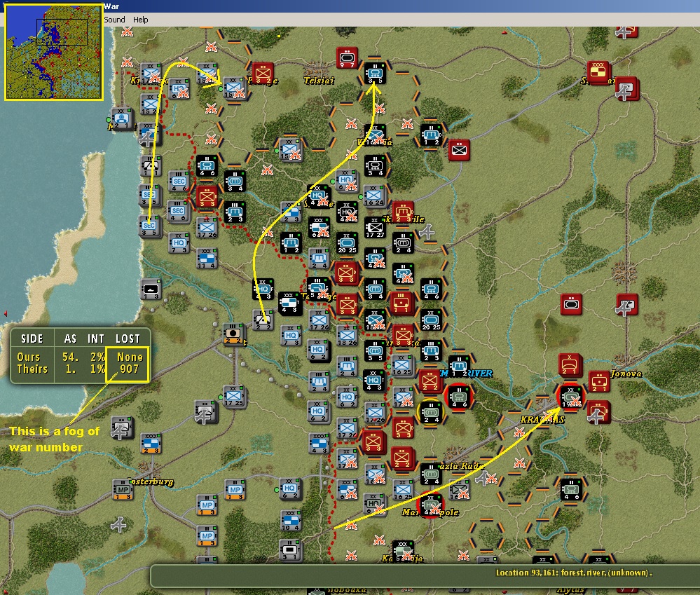Select black infantry unit 17 27
Screen dimensions: 700x595
tap(375, 228)
